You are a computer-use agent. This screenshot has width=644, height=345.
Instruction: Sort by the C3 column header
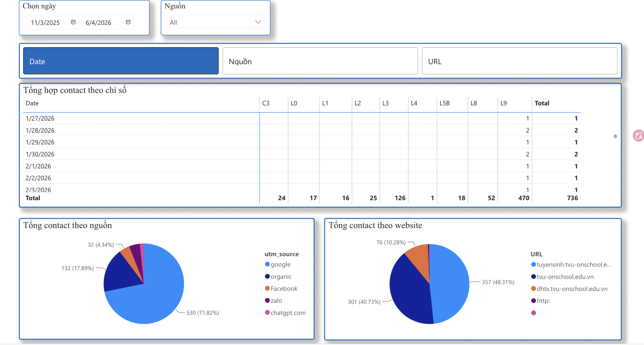pyautogui.click(x=266, y=103)
